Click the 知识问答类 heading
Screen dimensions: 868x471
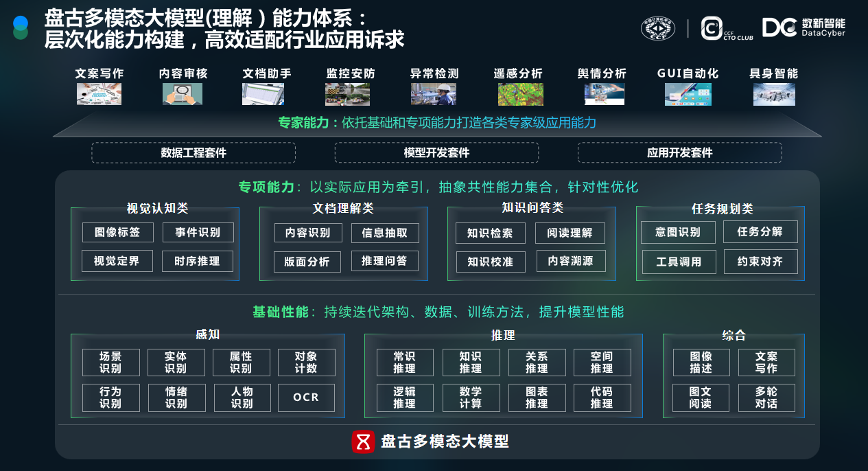pyautogui.click(x=532, y=208)
